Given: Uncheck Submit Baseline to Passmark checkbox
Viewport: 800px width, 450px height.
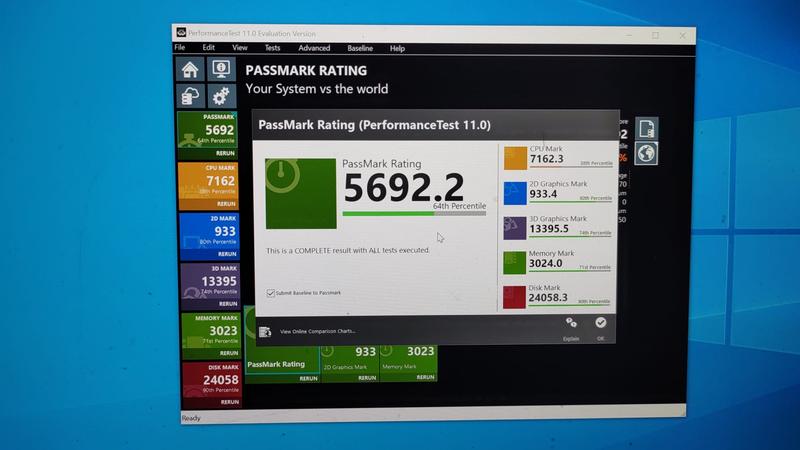Looking at the screenshot, I should pos(271,293).
